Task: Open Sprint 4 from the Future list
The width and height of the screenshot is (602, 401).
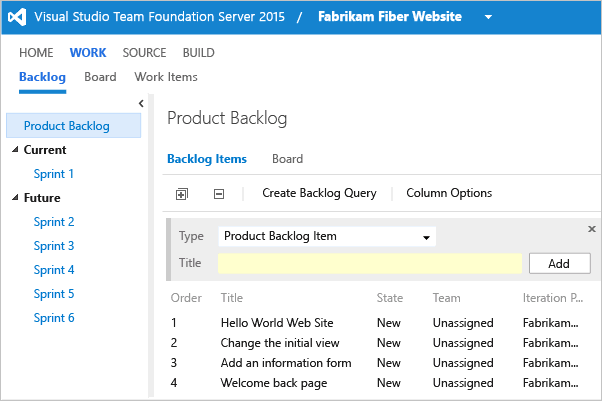Action: click(54, 270)
